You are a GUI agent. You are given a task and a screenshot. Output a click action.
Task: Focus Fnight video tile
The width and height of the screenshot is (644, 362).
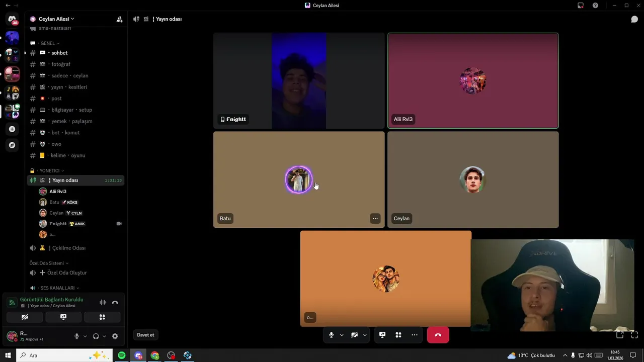coord(299,80)
